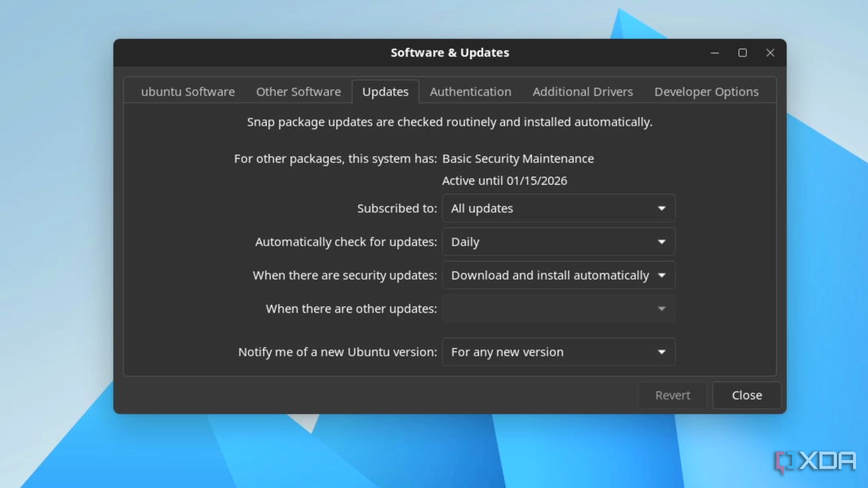868x488 pixels.
Task: Click the Subscribed to: label
Action: pyautogui.click(x=397, y=208)
